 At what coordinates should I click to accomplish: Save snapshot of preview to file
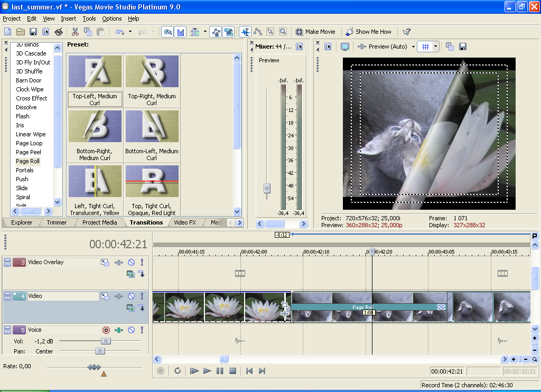pos(463,46)
